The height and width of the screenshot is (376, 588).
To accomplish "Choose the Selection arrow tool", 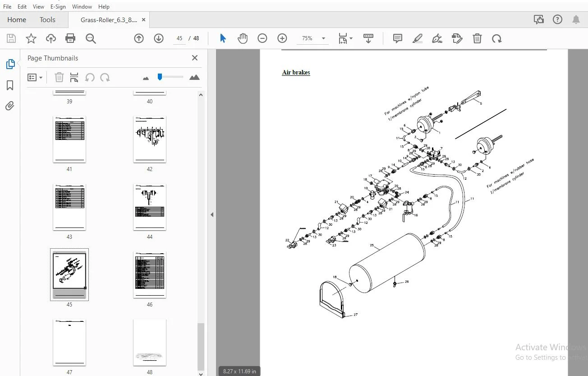I will 223,39.
